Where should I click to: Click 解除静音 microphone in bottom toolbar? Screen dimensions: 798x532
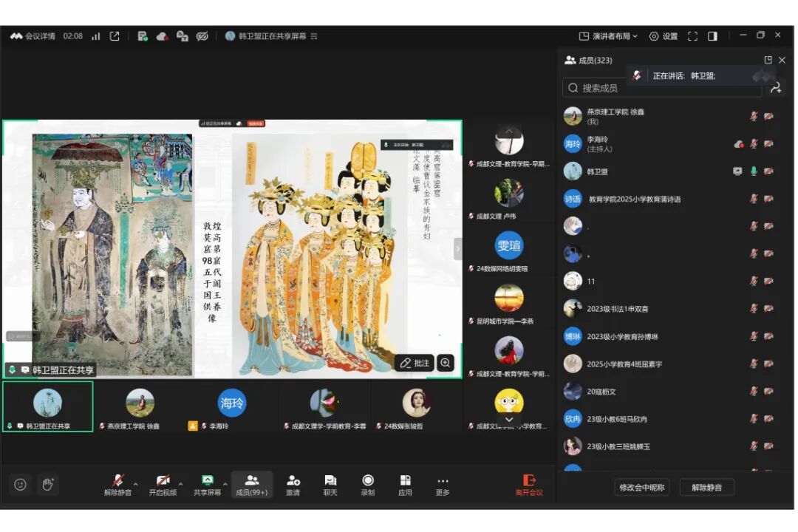point(118,485)
